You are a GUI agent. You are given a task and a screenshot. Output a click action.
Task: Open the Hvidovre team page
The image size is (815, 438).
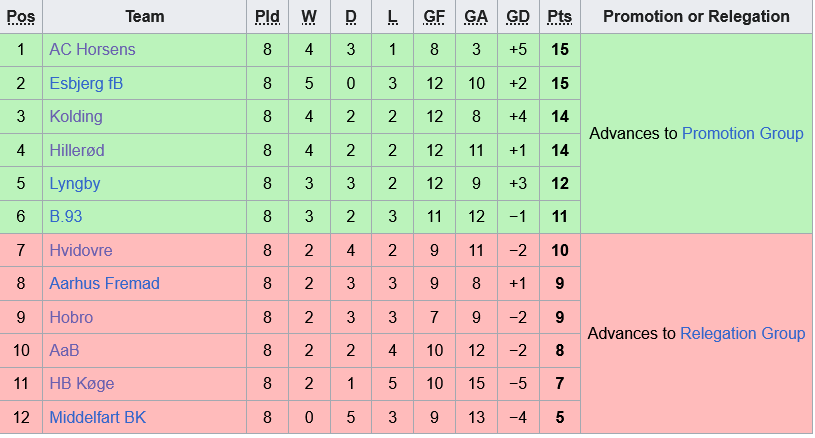[x=81, y=250]
